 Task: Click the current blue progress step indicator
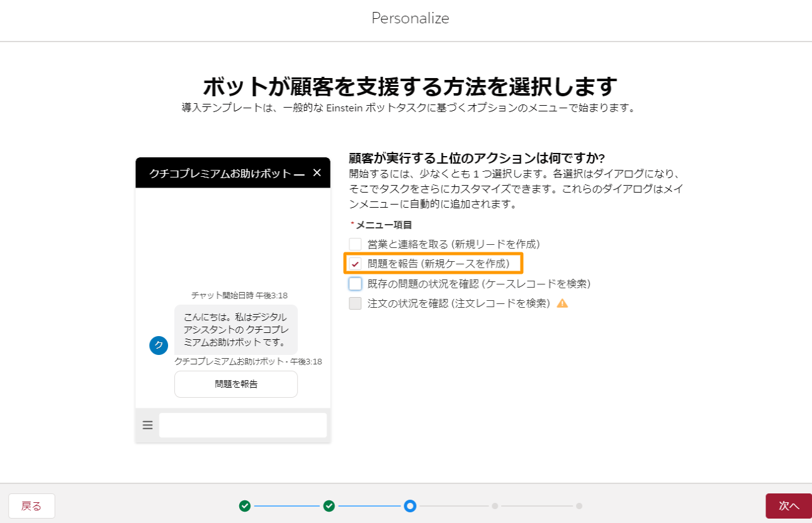(410, 506)
